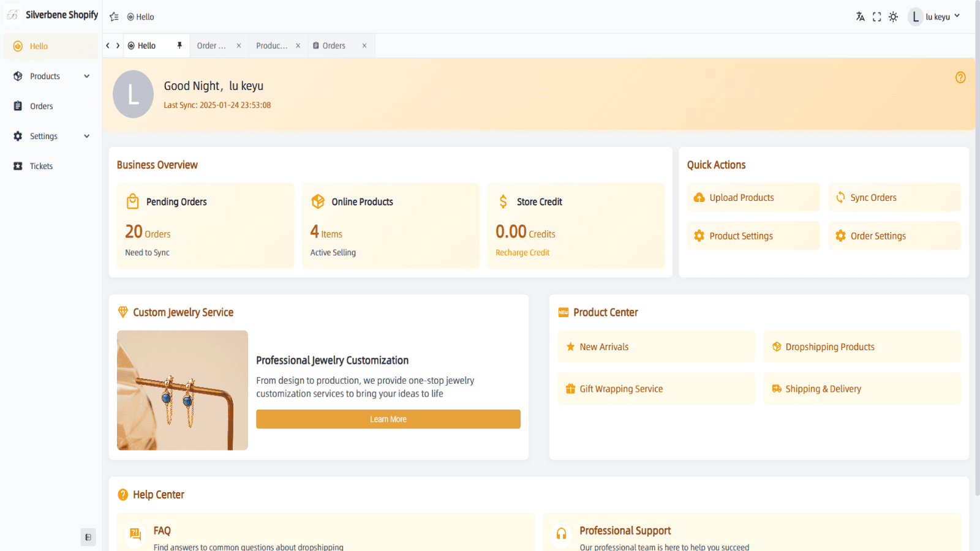The image size is (980, 551).
Task: Click Upload Products quick action
Action: click(x=753, y=198)
